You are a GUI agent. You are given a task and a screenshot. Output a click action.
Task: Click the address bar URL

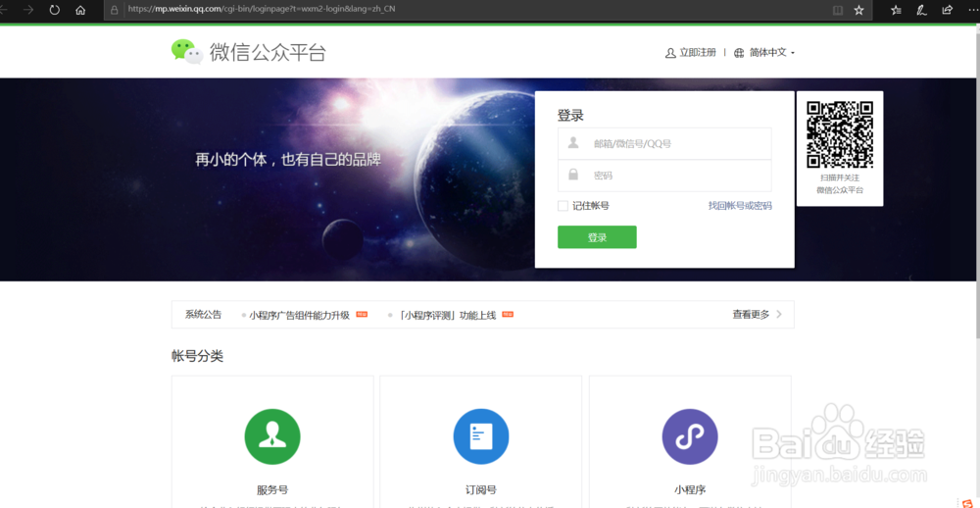(262, 10)
